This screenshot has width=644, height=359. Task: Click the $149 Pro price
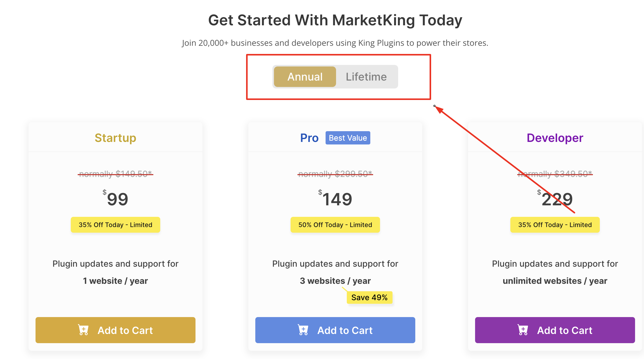tap(335, 199)
